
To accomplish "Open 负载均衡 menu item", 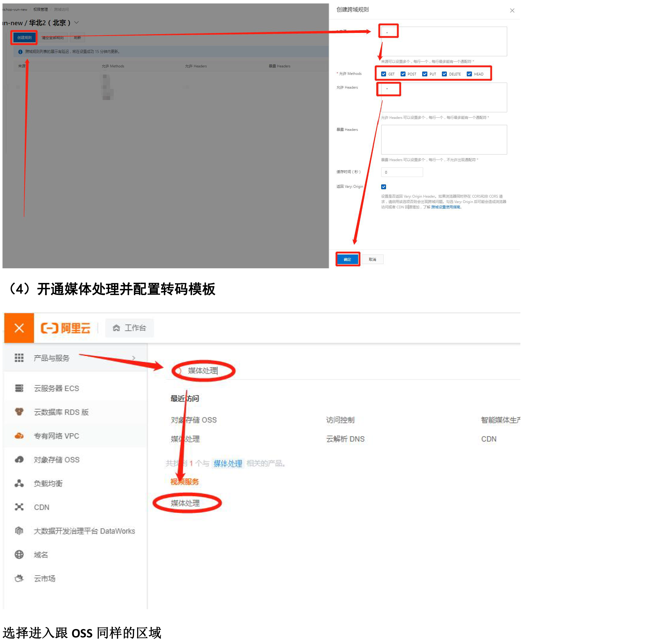I will point(48,483).
